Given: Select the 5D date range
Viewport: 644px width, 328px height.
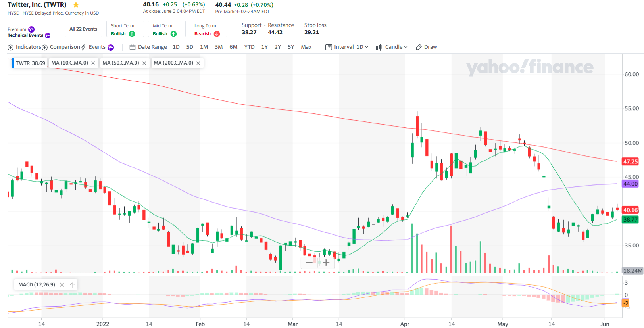Looking at the screenshot, I should [x=190, y=47].
